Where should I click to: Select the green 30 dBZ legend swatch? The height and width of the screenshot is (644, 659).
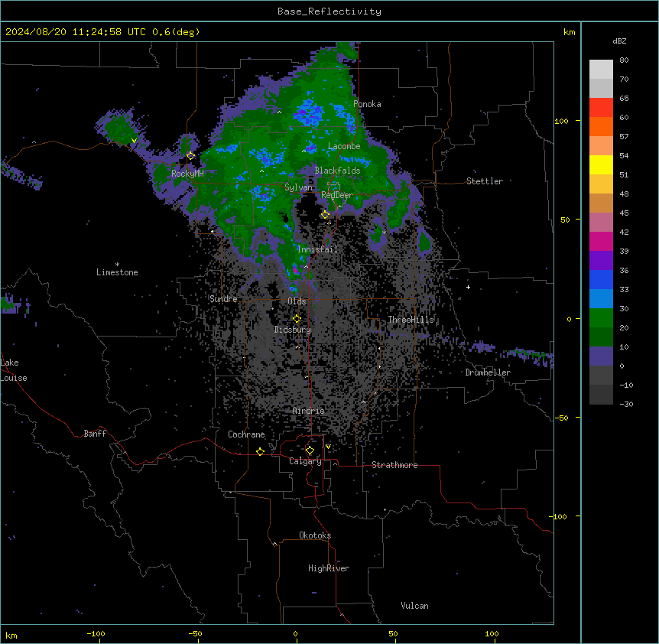[x=601, y=318]
